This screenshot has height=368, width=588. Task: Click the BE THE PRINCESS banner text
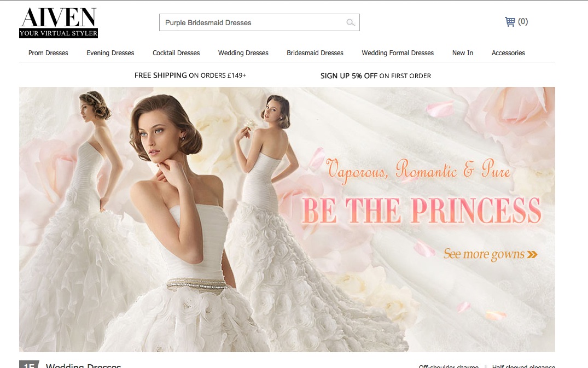[421, 211]
